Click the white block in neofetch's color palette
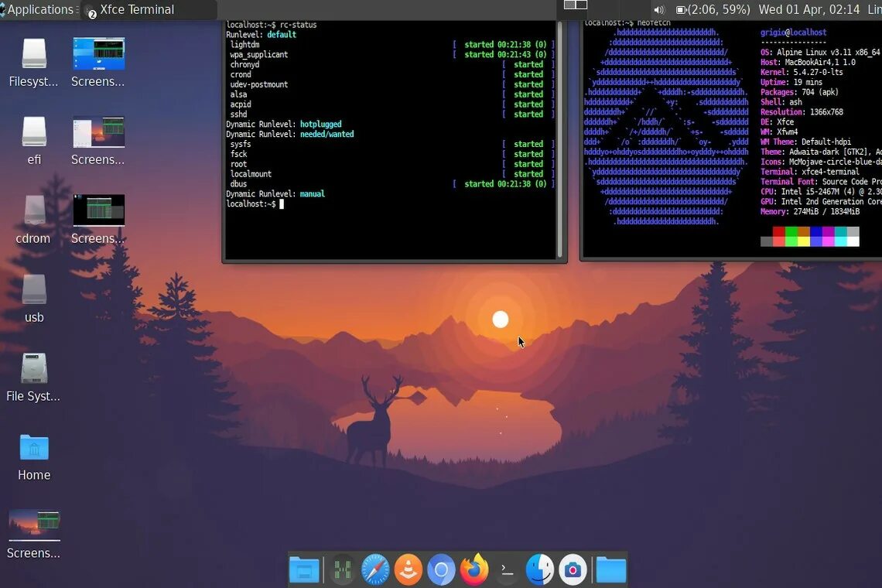The height and width of the screenshot is (588, 882). tap(853, 241)
